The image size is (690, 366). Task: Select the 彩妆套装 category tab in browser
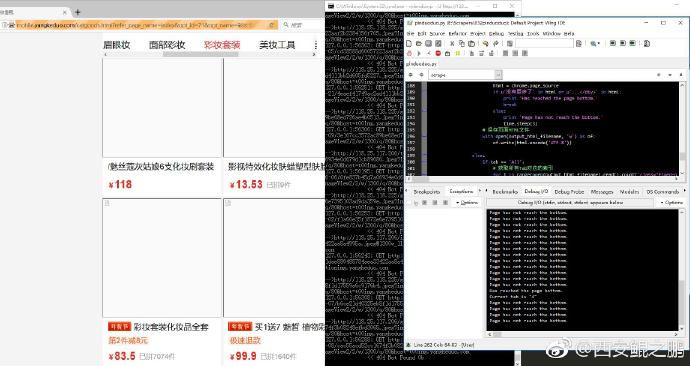[222, 45]
